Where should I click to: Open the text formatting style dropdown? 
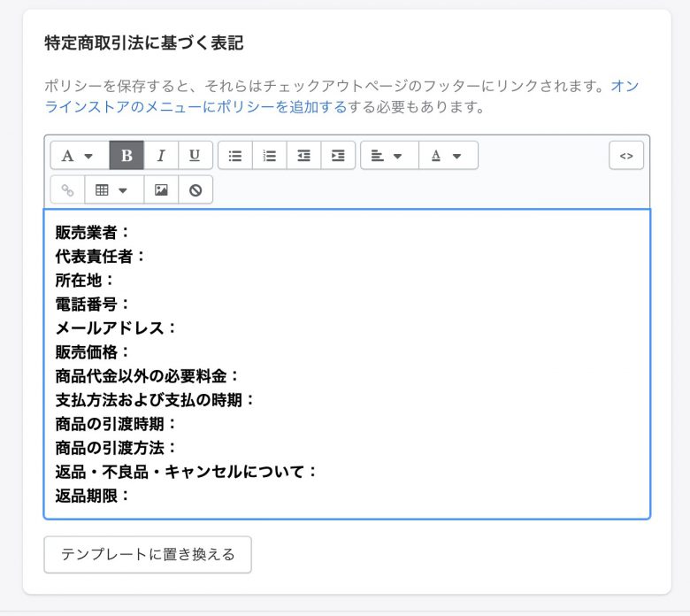pyautogui.click(x=80, y=156)
